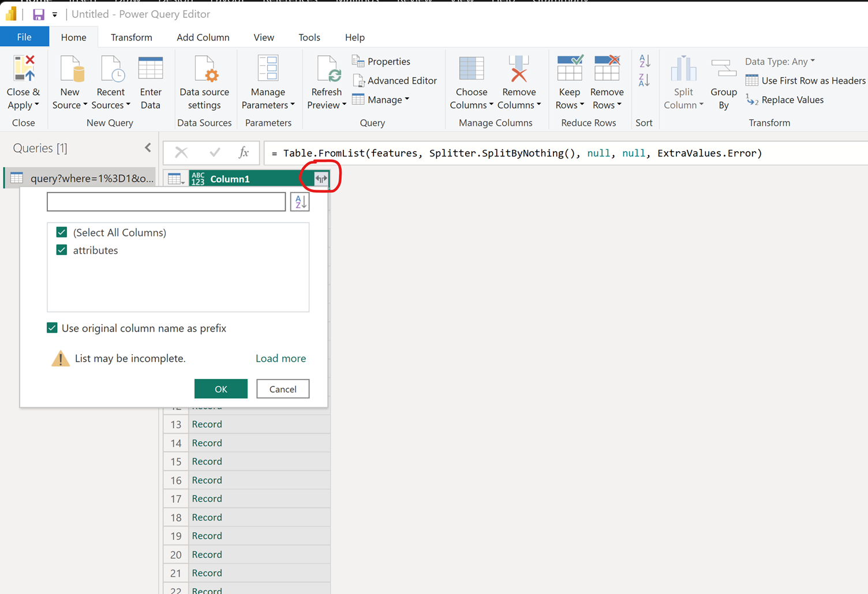Switch to the Home tab
Image resolution: width=868 pixels, height=594 pixels.
point(73,37)
